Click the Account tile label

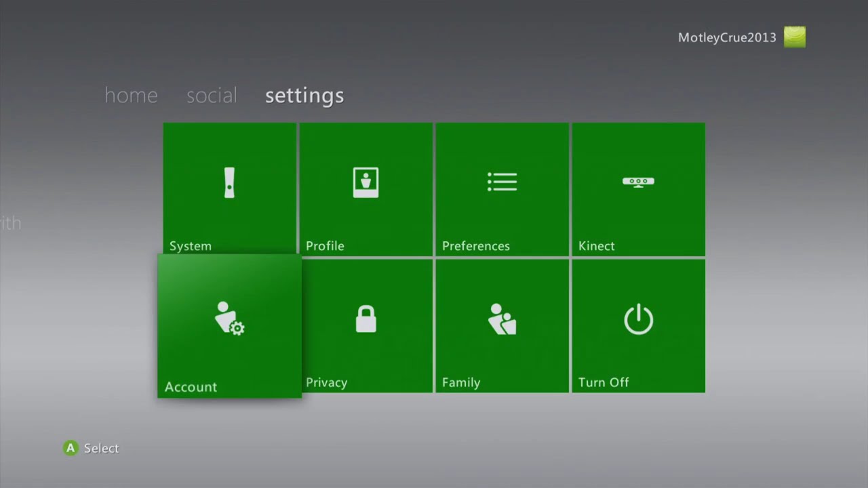click(x=191, y=387)
